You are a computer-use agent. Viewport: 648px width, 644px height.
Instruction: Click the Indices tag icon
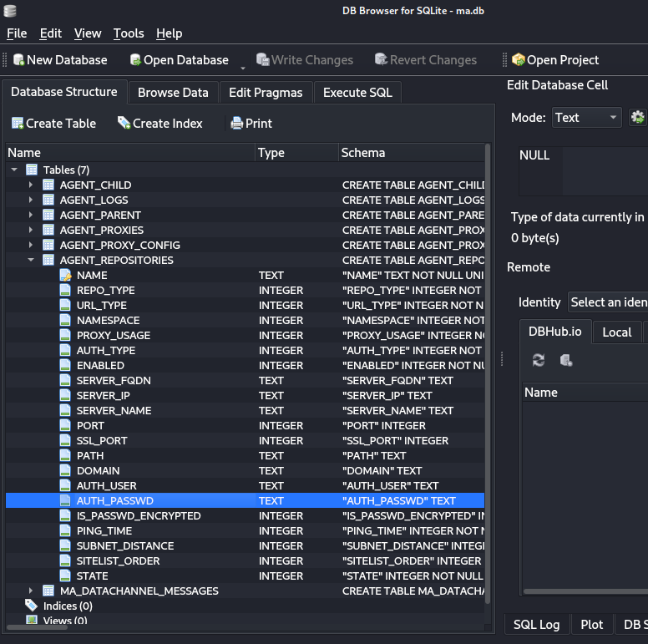point(32,606)
